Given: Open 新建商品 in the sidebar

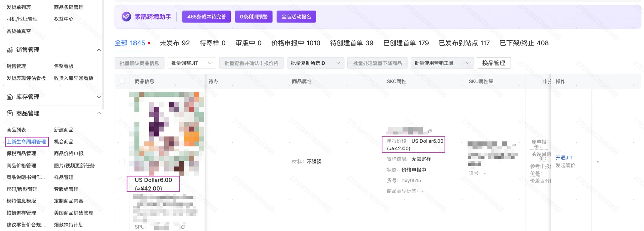Looking at the screenshot, I should coord(64,130).
